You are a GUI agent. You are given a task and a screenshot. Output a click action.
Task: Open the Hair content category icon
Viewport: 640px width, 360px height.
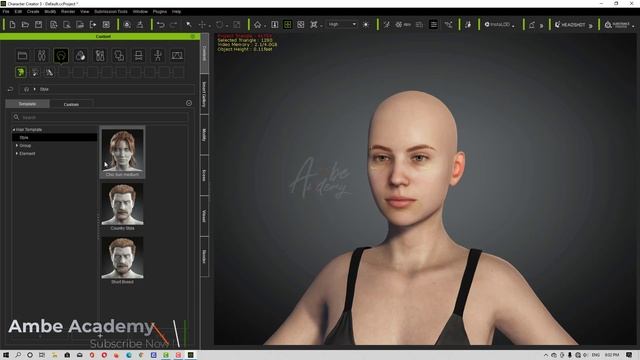click(61, 56)
